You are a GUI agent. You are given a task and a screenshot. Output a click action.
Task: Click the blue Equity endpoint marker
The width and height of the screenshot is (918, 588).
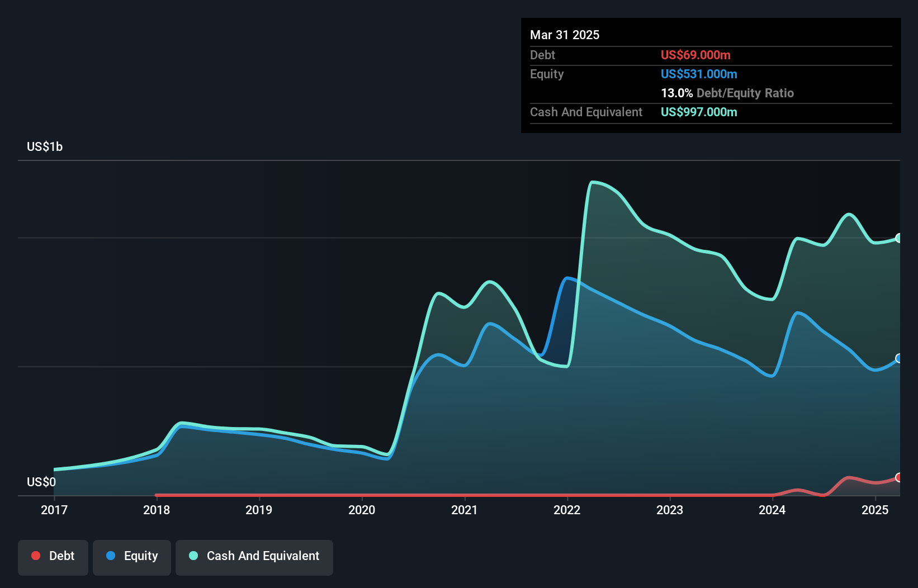pyautogui.click(x=899, y=358)
